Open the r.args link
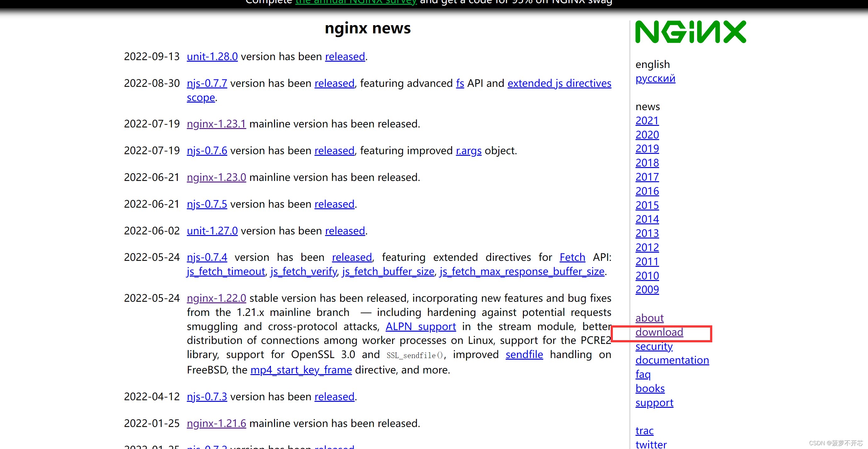The image size is (868, 449). pos(468,150)
